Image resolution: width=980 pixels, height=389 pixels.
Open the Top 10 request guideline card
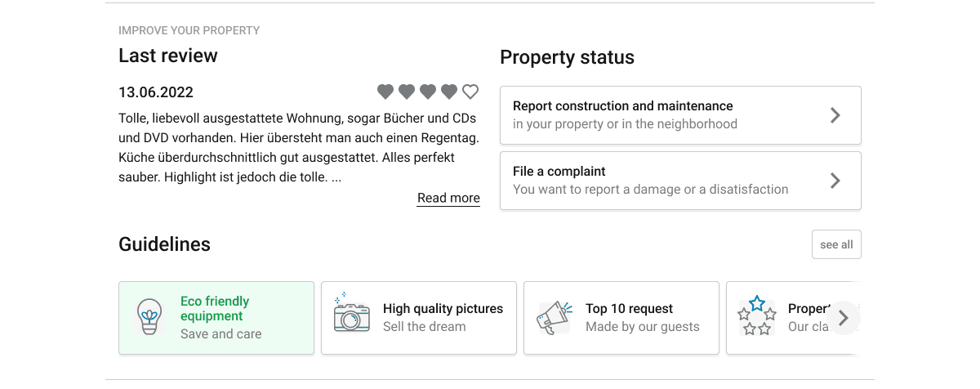point(621,318)
